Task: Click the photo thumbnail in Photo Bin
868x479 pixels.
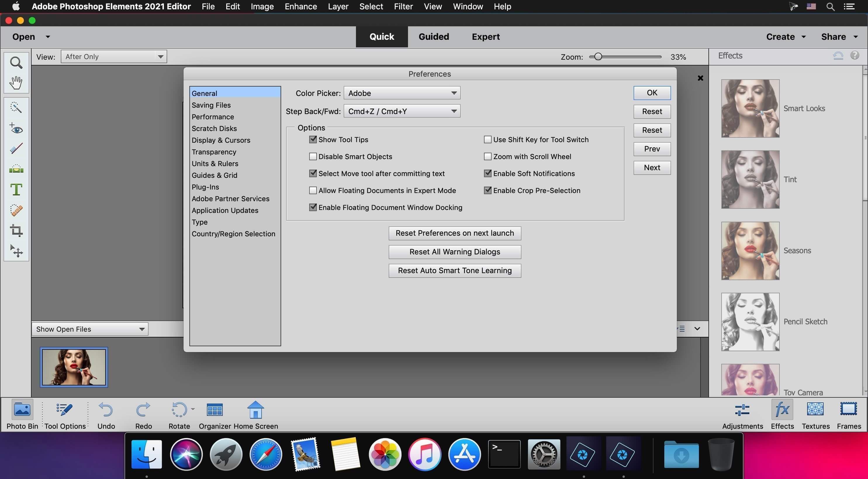Action: coord(73,367)
